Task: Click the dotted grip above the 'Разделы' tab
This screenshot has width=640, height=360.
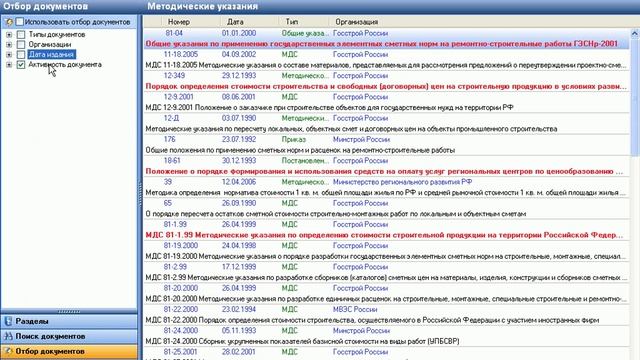Action: pos(69,311)
